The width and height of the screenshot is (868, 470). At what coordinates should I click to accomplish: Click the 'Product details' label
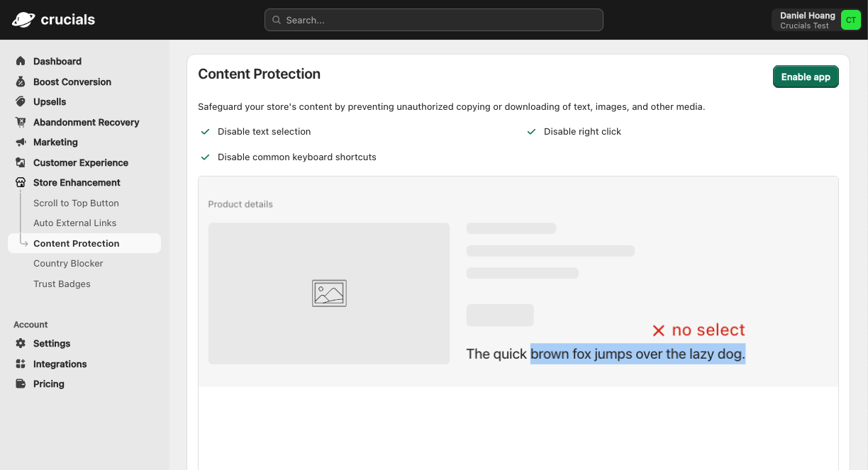tap(240, 204)
